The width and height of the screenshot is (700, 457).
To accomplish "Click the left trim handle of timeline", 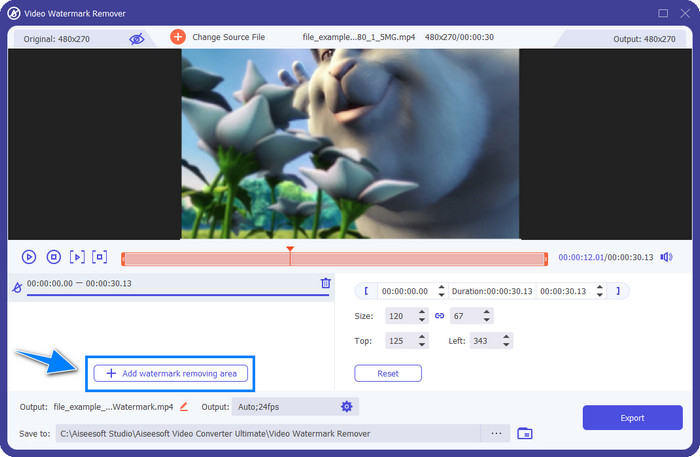I will pos(123,259).
